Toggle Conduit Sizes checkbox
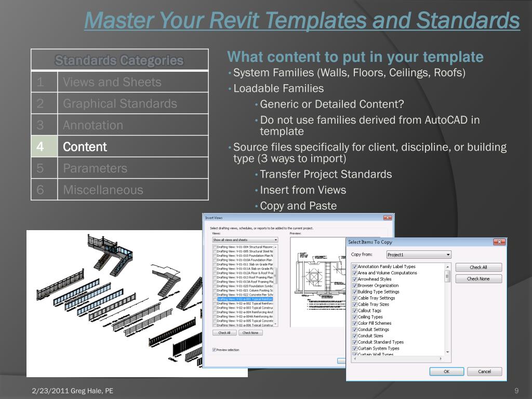Image resolution: width=532 pixels, height=399 pixels. pyautogui.click(x=354, y=336)
